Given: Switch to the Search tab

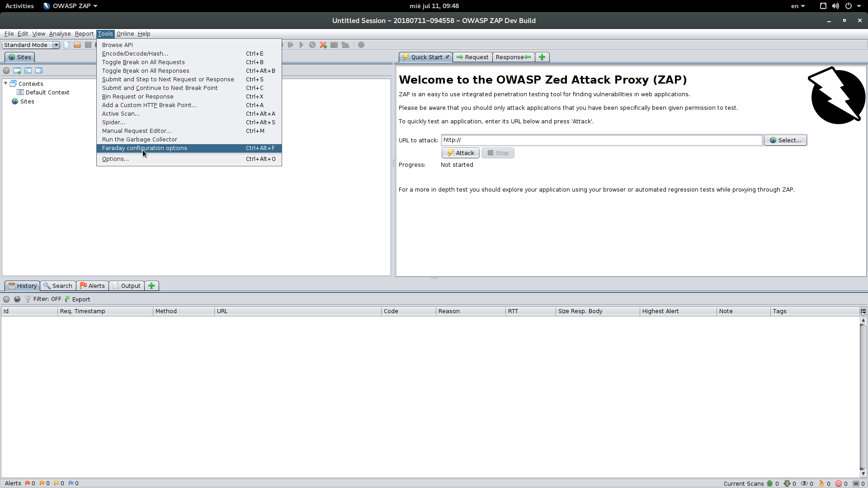Looking at the screenshot, I should [x=58, y=286].
